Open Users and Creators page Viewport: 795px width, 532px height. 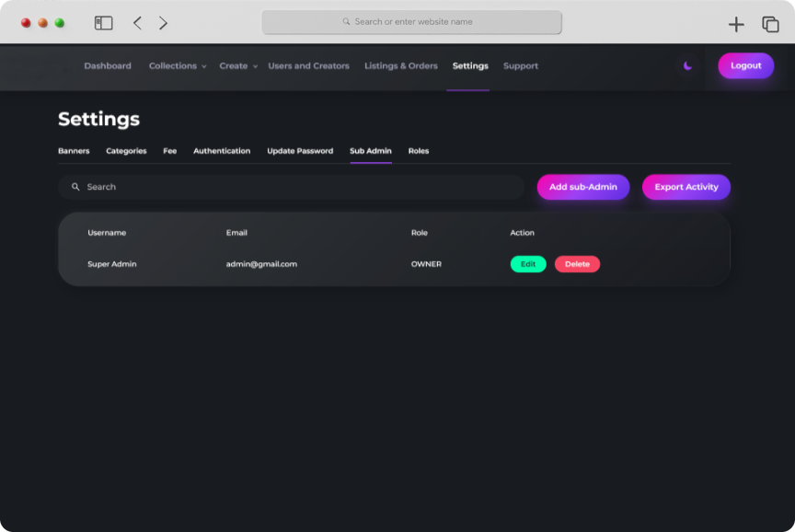click(308, 66)
